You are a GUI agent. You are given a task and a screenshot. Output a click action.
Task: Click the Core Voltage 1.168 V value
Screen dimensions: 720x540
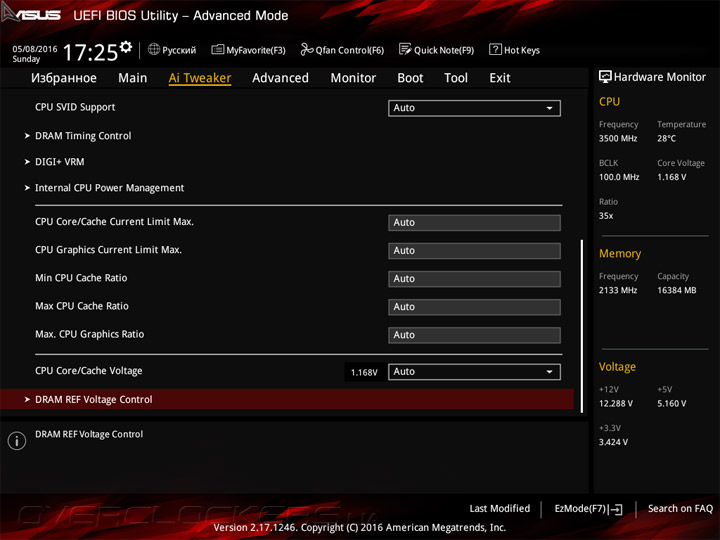tap(671, 177)
